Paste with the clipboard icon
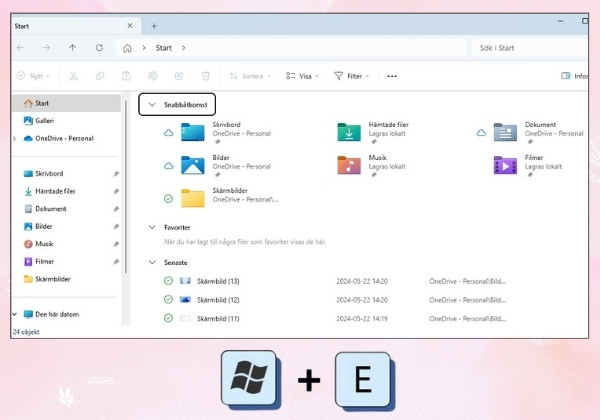600x420 pixels. 126,76
